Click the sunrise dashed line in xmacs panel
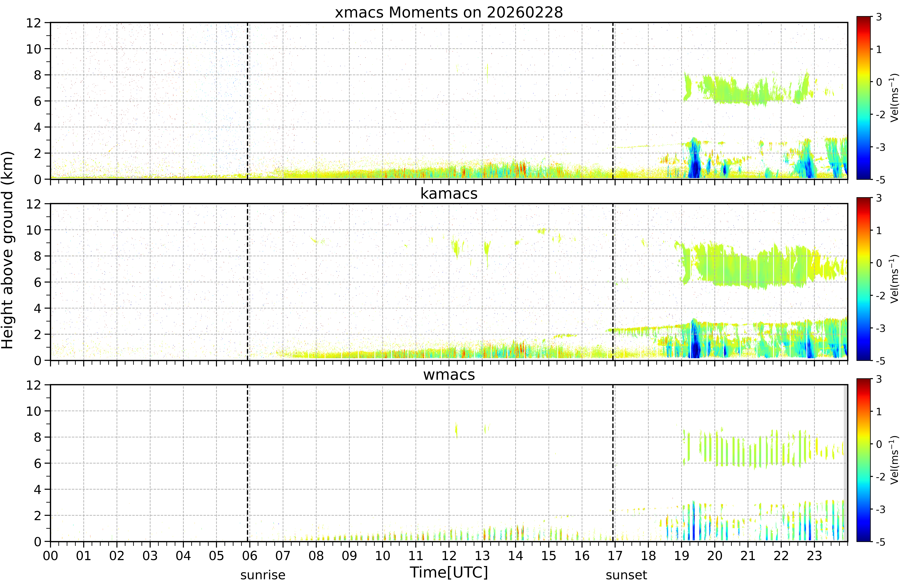This screenshot has height=588, width=906. 247,101
